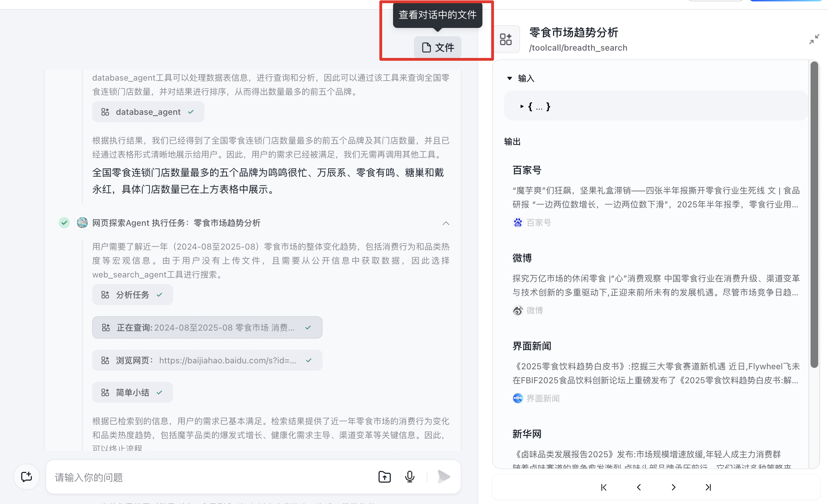Open the 百家号 search result title
The height and width of the screenshot is (504, 828).
(x=527, y=170)
